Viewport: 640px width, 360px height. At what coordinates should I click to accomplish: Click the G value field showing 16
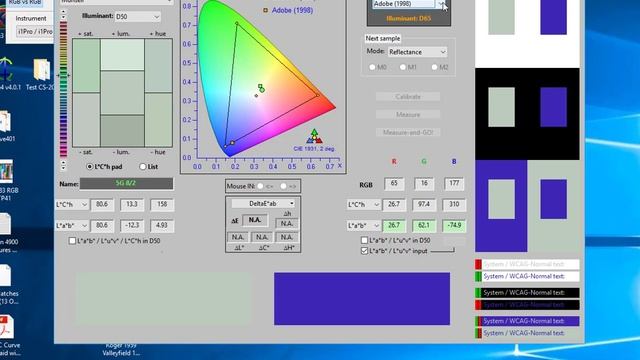pyautogui.click(x=424, y=184)
